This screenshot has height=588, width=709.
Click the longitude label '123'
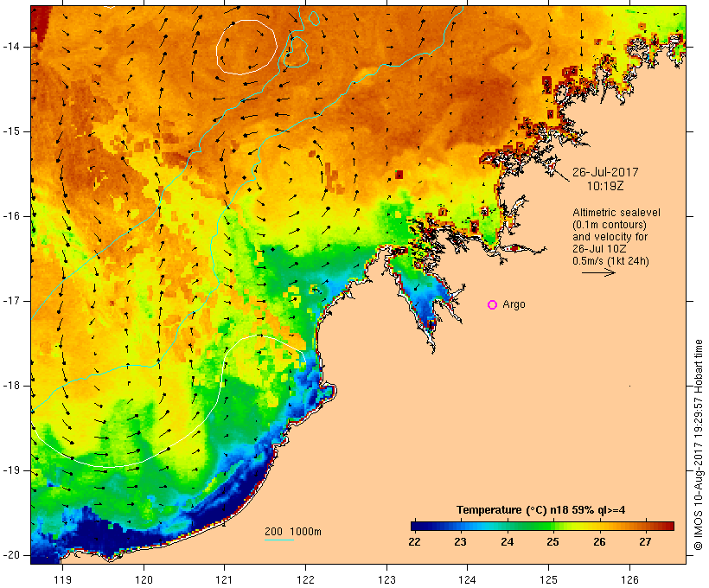(386, 579)
